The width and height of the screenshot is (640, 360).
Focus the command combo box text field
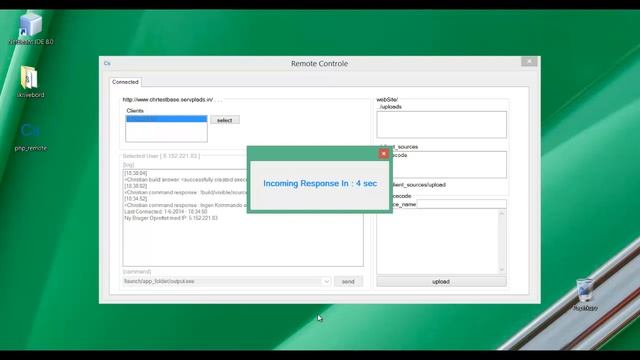tap(223, 281)
